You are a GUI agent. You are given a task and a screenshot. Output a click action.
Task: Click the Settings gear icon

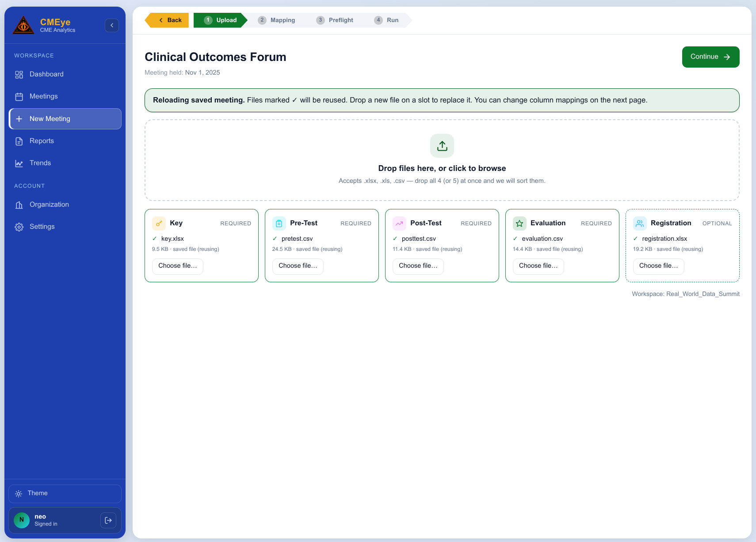click(x=19, y=227)
